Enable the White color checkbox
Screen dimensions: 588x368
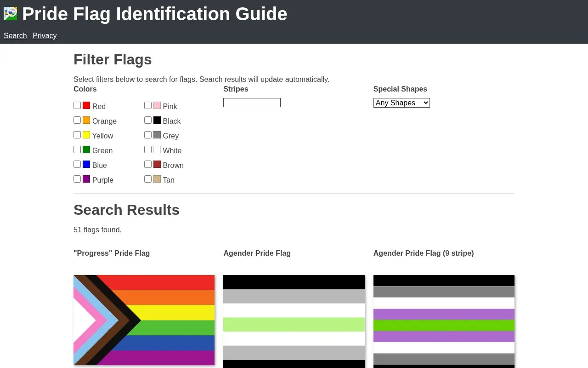[x=148, y=149]
